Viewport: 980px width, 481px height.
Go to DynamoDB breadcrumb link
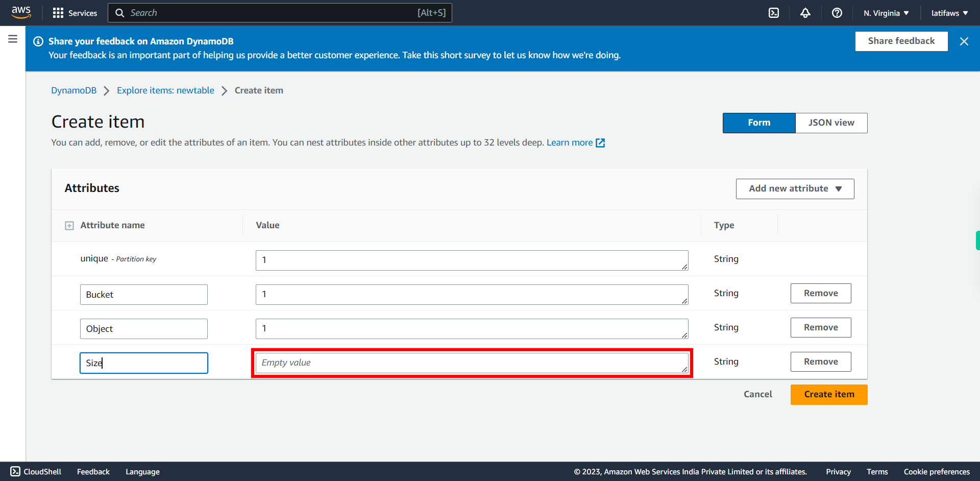pos(73,90)
